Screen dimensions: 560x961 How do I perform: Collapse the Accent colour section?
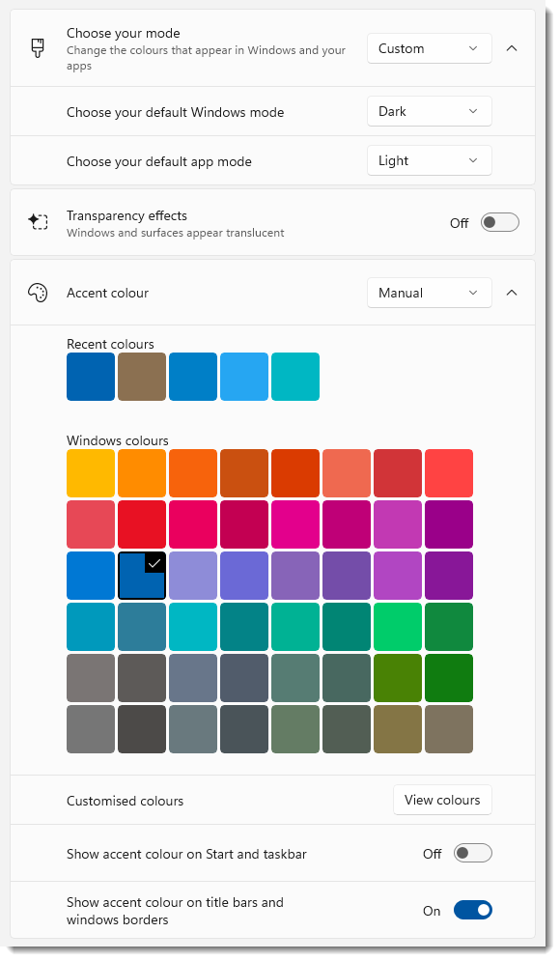(x=512, y=293)
